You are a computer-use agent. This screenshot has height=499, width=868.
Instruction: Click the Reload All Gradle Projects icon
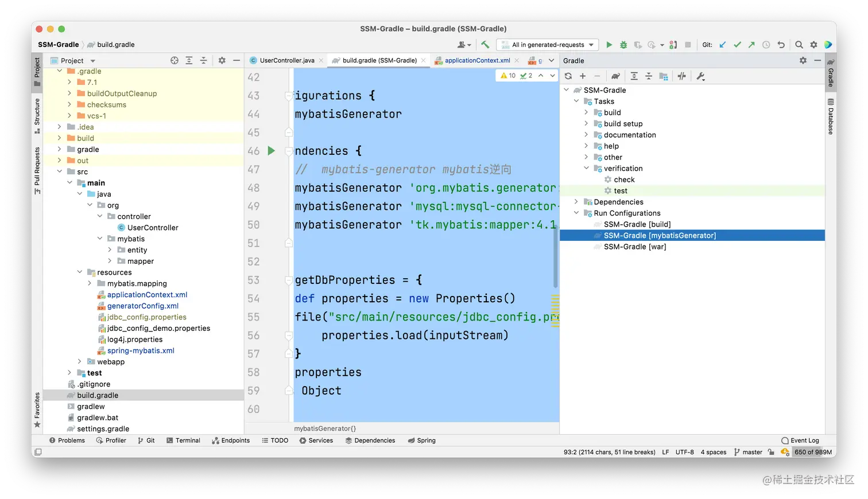tap(568, 76)
